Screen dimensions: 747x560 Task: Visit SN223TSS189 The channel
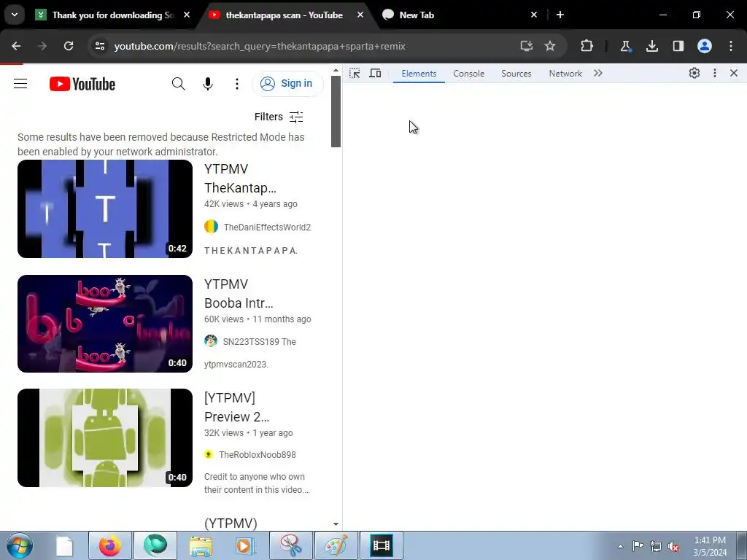click(259, 342)
